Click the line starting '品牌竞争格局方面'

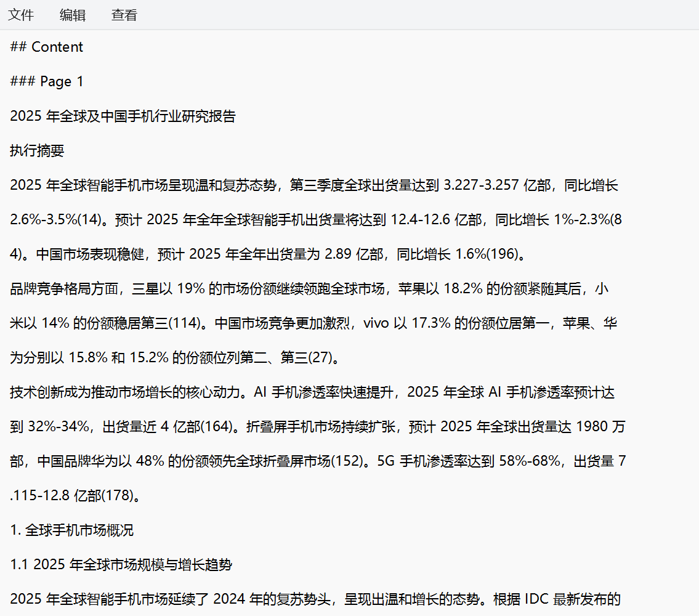309,289
